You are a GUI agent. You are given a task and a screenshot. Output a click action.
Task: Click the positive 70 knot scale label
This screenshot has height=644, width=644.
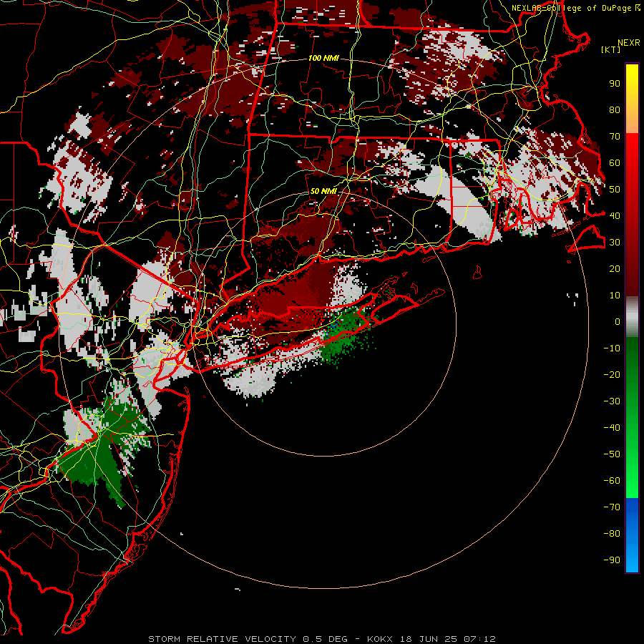tap(615, 137)
